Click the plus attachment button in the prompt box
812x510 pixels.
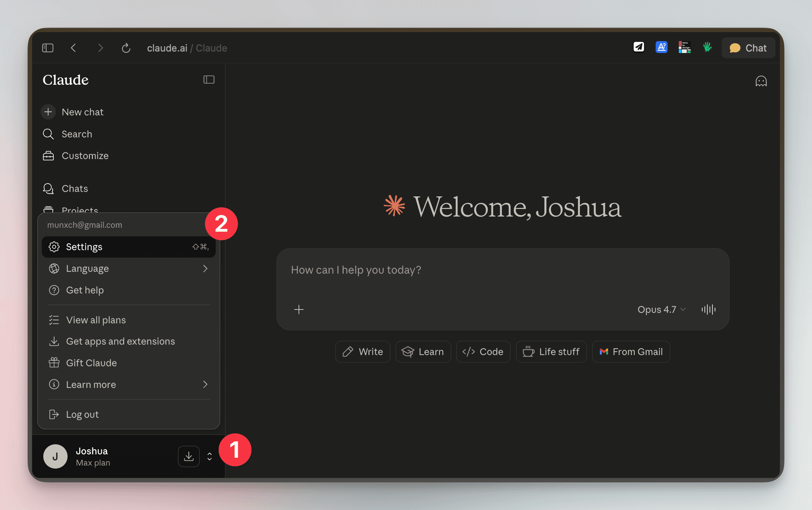click(x=299, y=310)
